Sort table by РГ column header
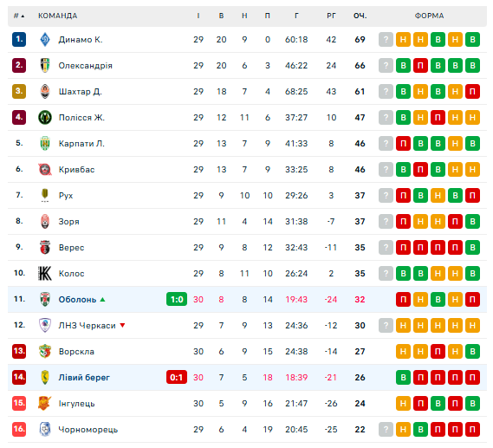This screenshot has width=493, height=448. click(331, 16)
